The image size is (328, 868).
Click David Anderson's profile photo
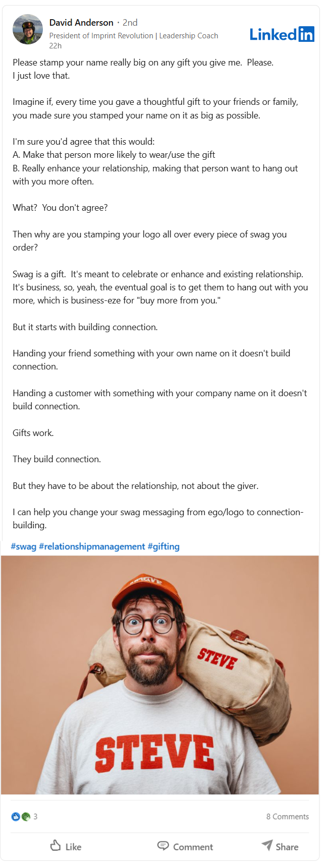pos(28,29)
